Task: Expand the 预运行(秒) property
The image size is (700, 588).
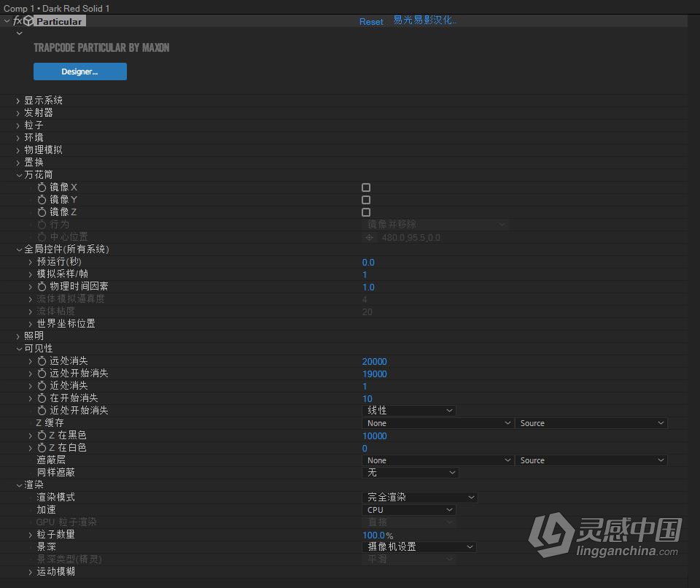Action: pyautogui.click(x=31, y=263)
